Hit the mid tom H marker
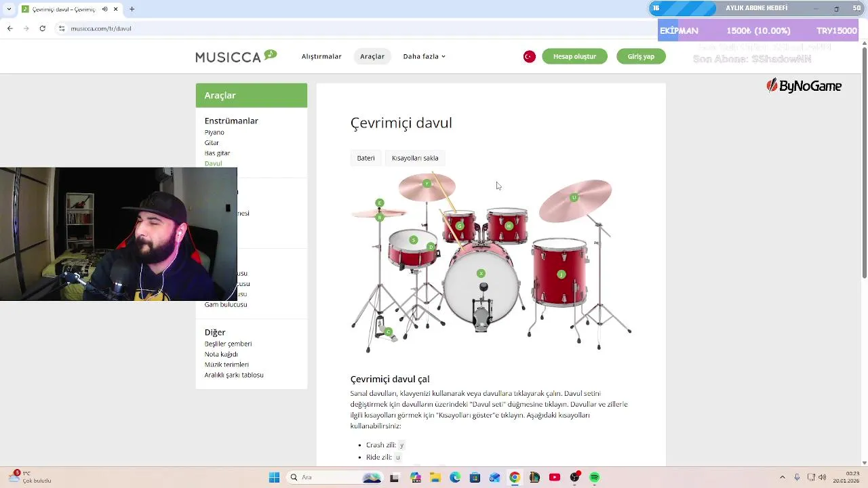The image size is (868, 488). click(509, 226)
